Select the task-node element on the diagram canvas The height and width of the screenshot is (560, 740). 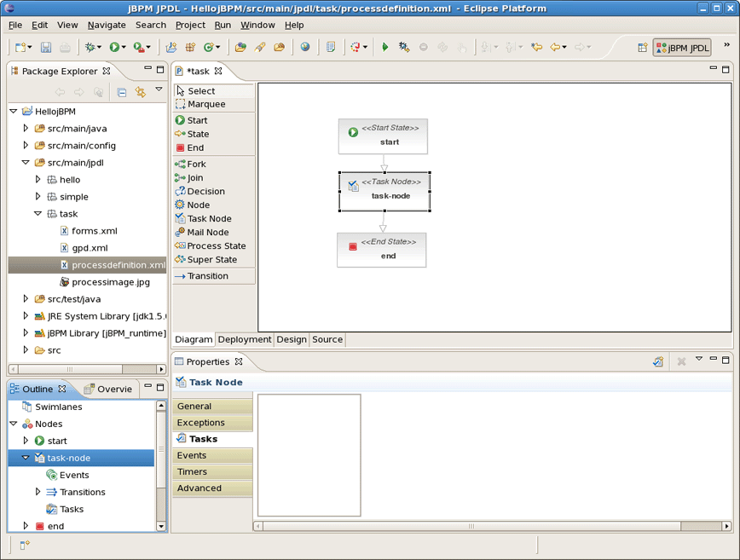click(386, 191)
